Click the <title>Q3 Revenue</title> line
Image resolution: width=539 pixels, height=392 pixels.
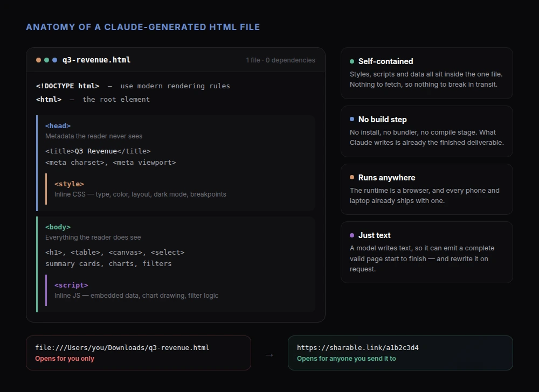tap(98, 151)
